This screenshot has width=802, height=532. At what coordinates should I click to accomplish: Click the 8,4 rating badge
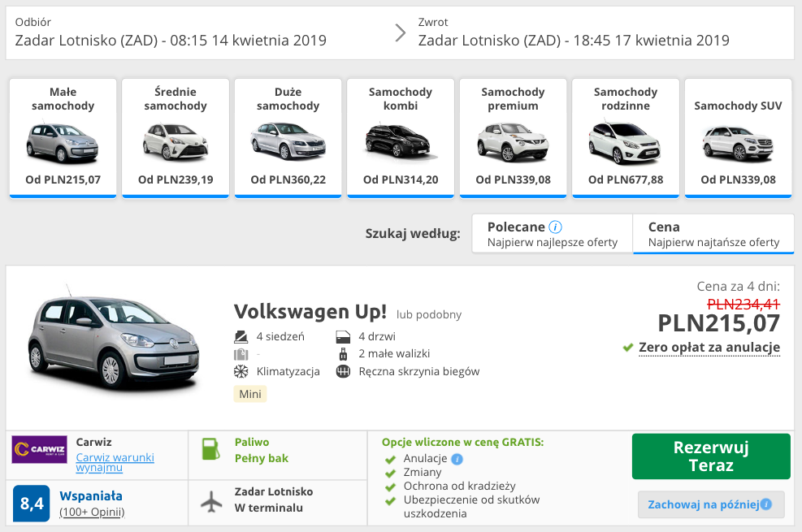point(31,504)
